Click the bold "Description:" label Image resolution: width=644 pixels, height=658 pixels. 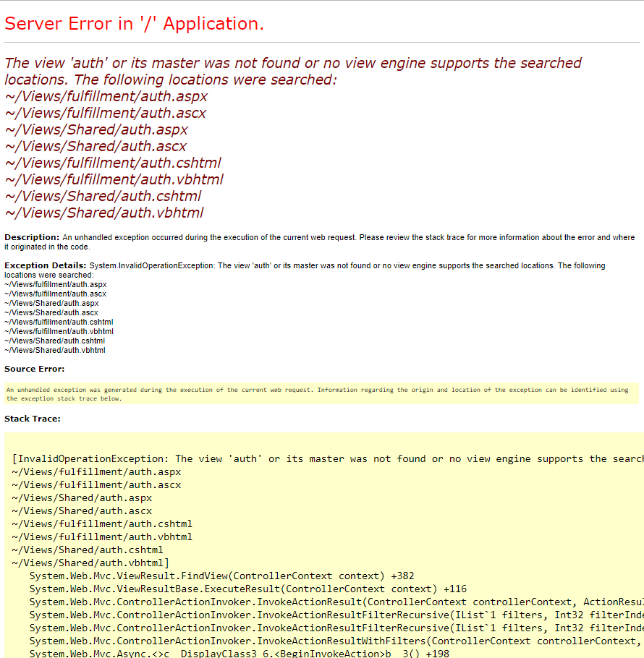[32, 237]
